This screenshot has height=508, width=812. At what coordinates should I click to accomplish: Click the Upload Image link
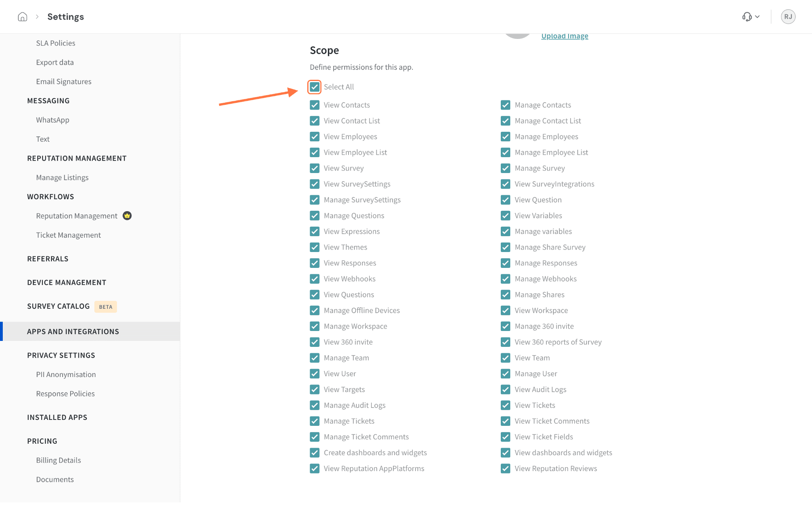[565, 36]
